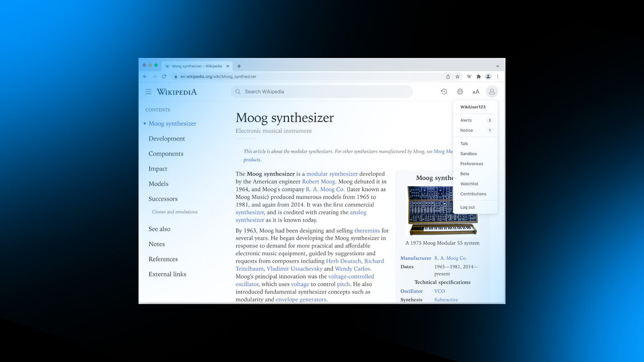Jump to the References section
Image resolution: width=644 pixels, height=362 pixels.
[163, 259]
